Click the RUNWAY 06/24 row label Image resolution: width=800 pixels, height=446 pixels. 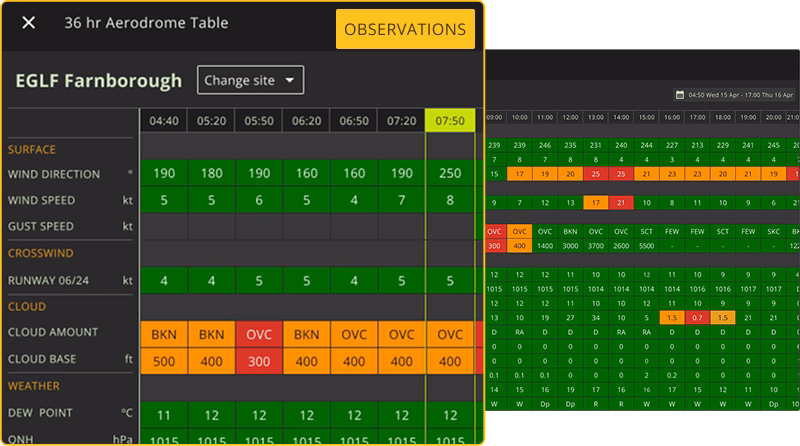pyautogui.click(x=48, y=280)
